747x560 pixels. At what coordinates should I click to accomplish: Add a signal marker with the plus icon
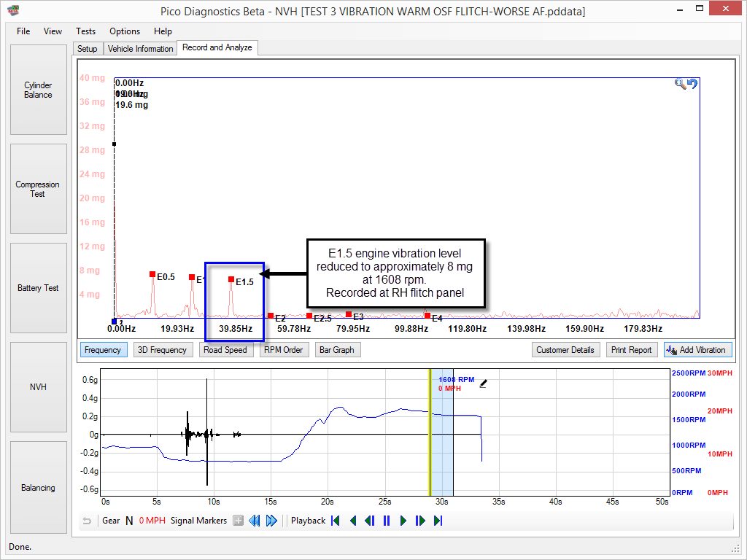239,521
